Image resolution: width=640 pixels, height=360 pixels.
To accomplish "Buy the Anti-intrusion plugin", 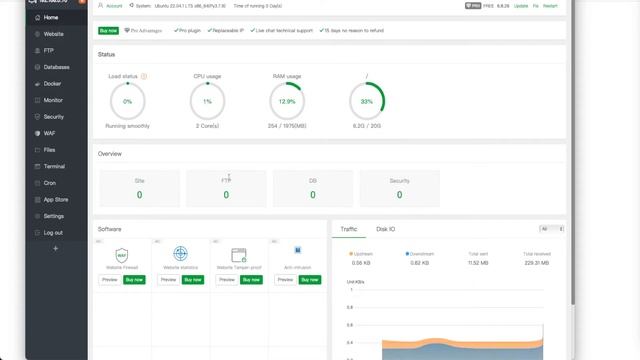I will click(310, 280).
